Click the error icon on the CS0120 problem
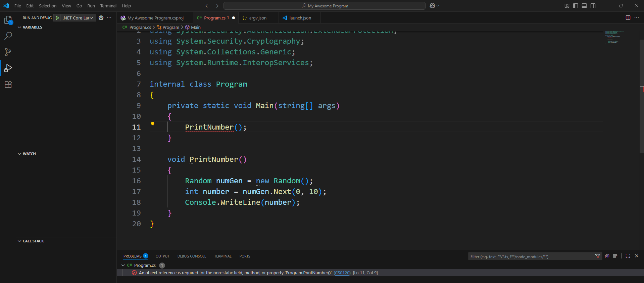This screenshot has width=644, height=283. (x=134, y=273)
